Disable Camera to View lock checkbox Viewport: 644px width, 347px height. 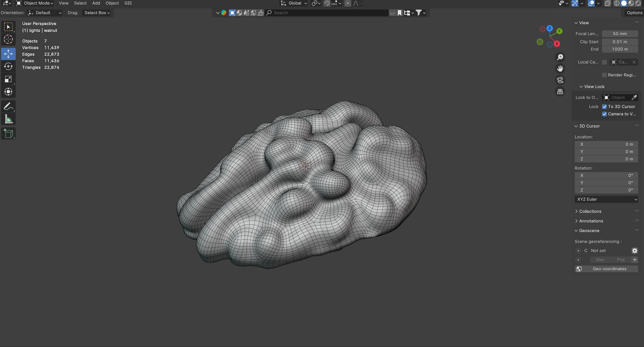tap(604, 114)
